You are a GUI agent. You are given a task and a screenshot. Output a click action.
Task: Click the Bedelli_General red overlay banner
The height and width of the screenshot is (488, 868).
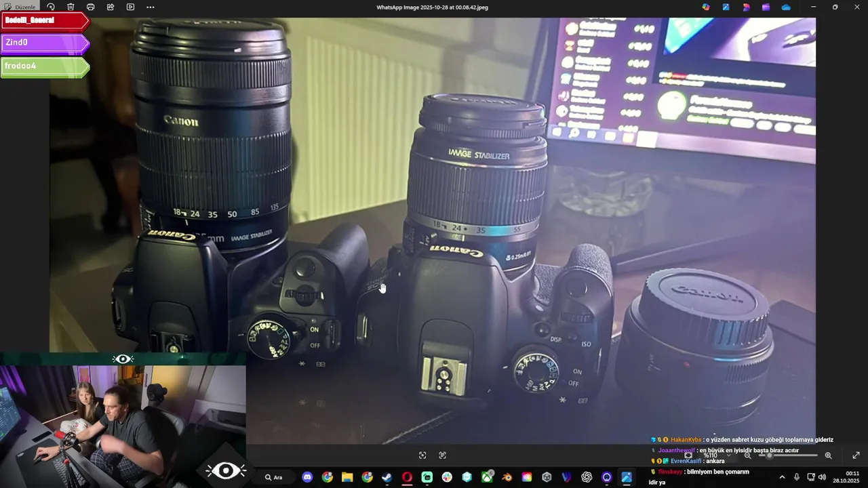click(x=45, y=20)
